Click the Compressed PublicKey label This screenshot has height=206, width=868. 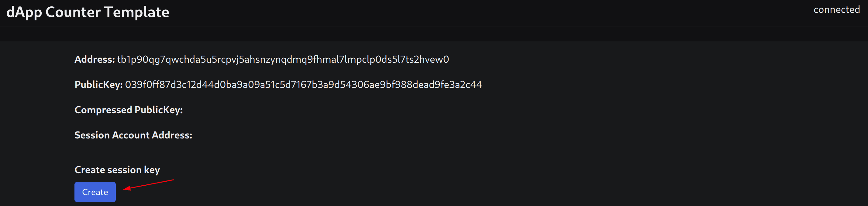click(x=128, y=110)
